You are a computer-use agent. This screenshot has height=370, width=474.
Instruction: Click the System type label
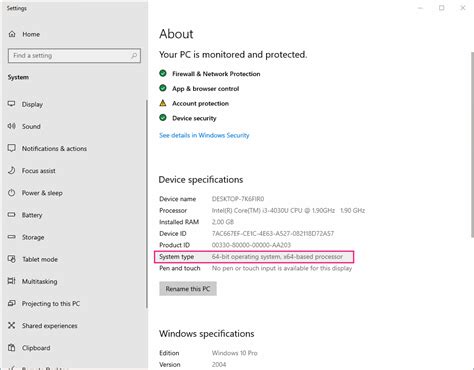(176, 257)
